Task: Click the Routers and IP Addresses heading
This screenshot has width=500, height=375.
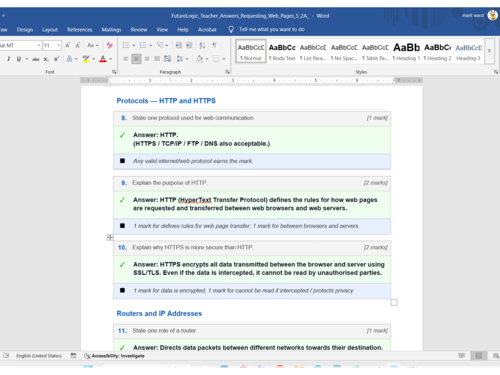Action: [159, 313]
